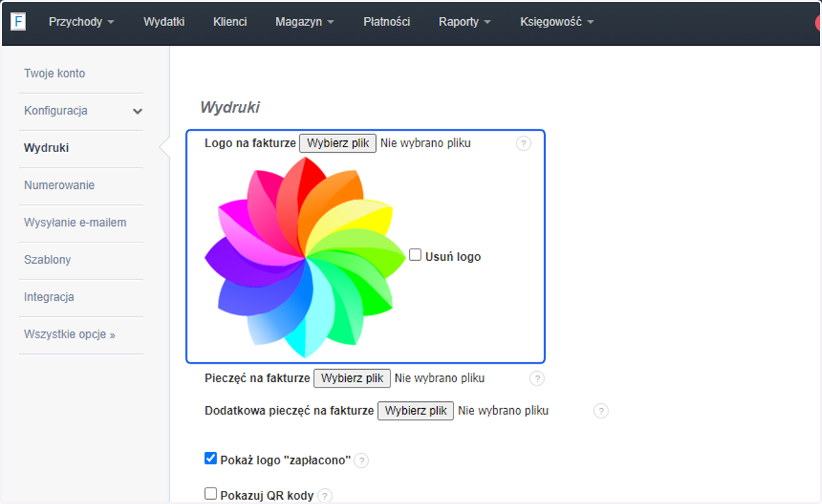
Task: Open help for Dodatkowa pieczęć na fakturze
Action: click(x=601, y=412)
